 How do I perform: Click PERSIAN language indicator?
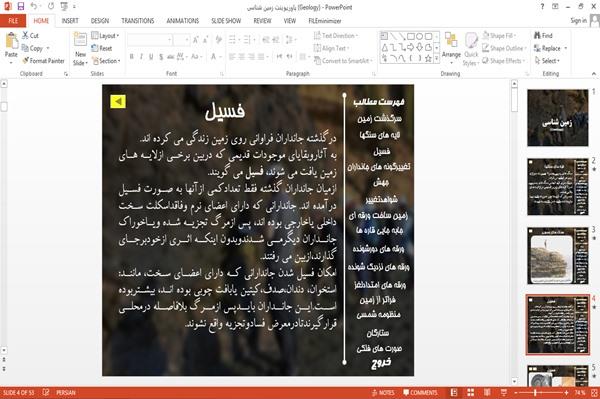[x=66, y=392]
